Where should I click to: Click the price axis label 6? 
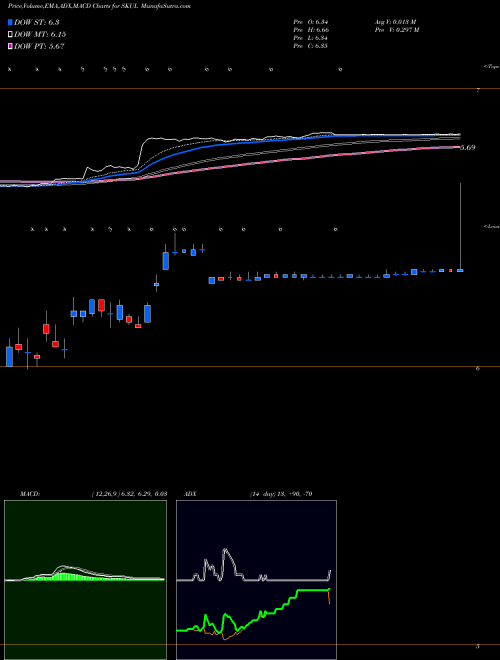point(478,368)
